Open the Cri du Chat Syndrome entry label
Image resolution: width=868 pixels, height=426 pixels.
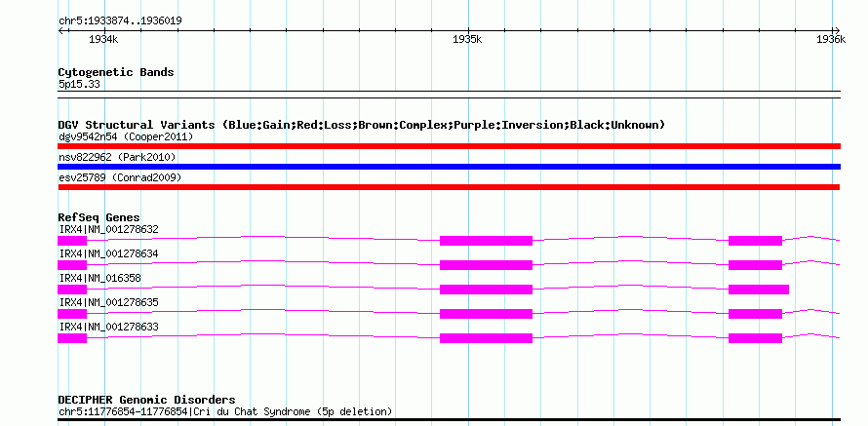click(x=225, y=411)
